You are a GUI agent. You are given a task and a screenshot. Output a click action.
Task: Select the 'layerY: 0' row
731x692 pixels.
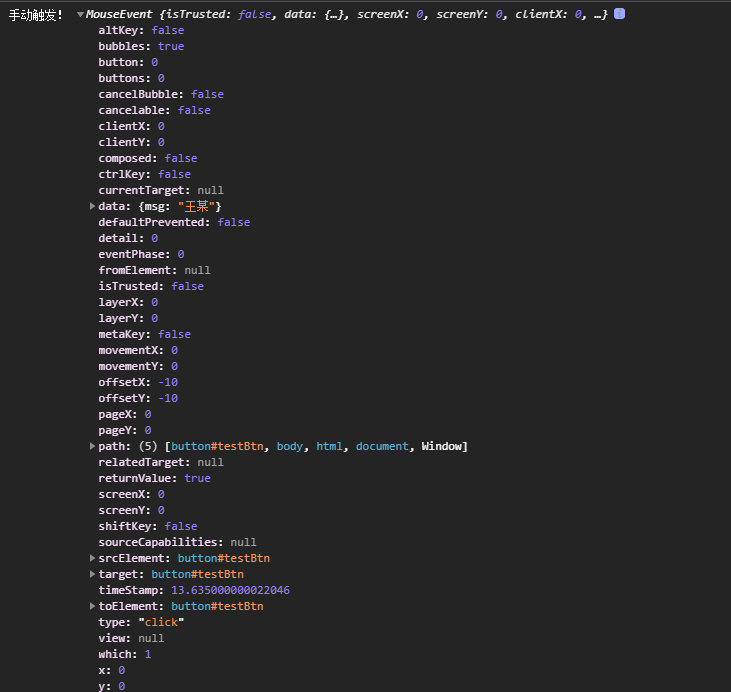click(128, 318)
